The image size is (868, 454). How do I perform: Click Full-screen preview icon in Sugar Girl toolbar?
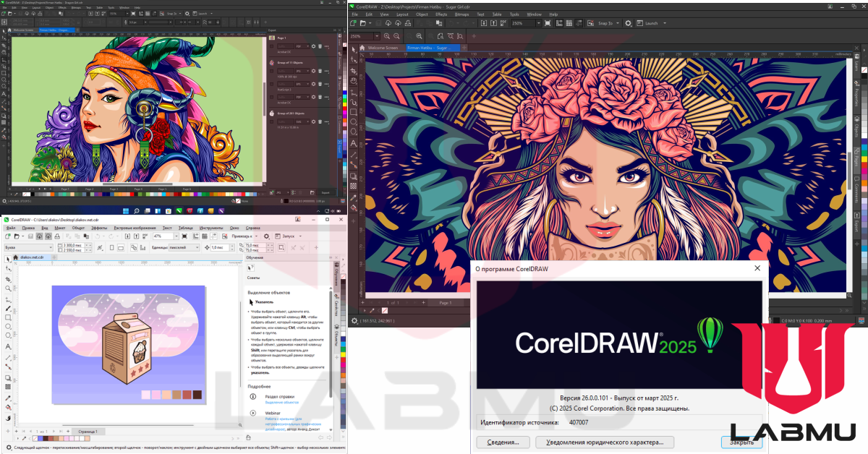point(548,23)
